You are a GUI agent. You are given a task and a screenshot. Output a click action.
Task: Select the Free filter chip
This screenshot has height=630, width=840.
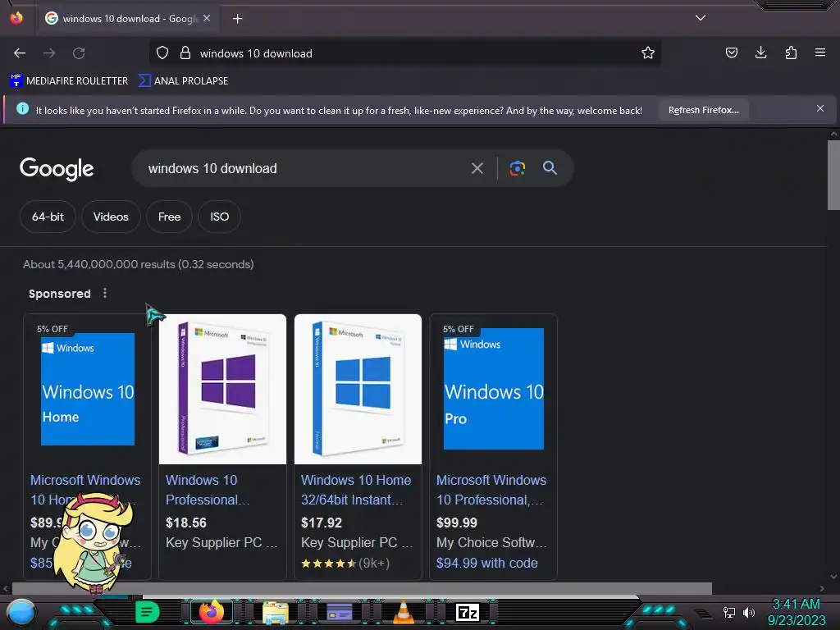[x=169, y=217]
